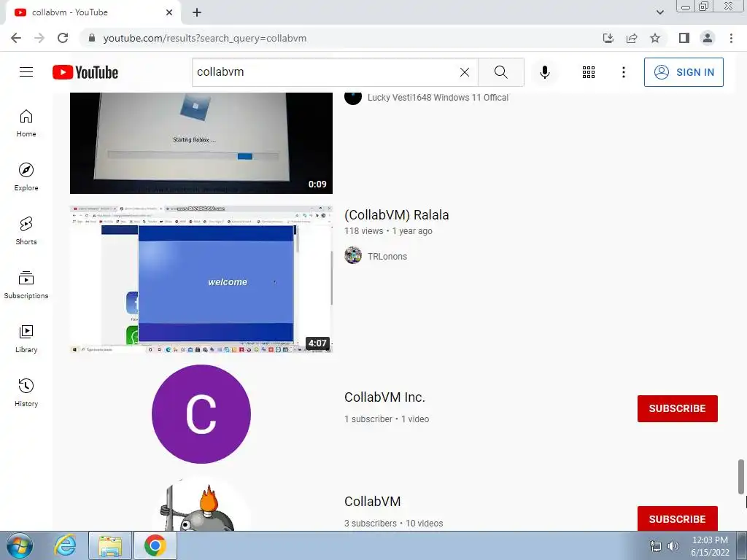Open the CollabVM Inc. channel

click(x=384, y=397)
